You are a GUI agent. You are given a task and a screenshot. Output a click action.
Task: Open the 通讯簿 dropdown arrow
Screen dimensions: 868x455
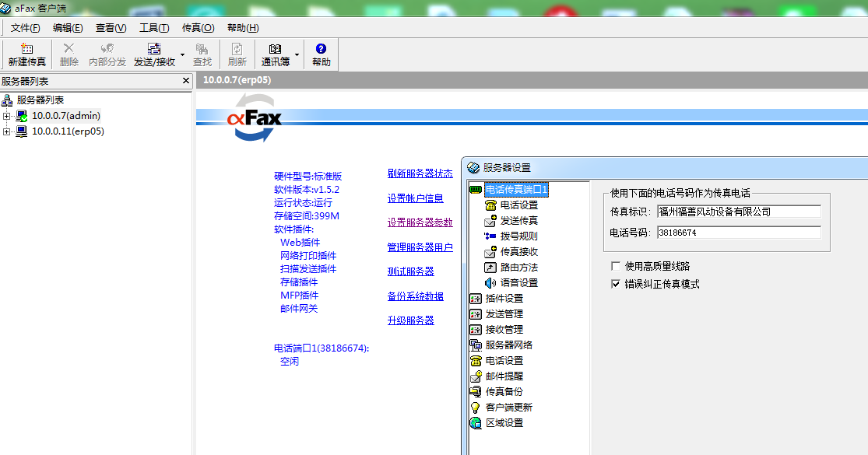point(297,54)
